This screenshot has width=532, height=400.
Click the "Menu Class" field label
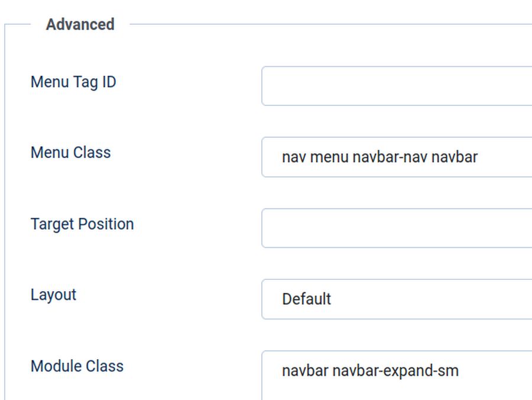[70, 153]
